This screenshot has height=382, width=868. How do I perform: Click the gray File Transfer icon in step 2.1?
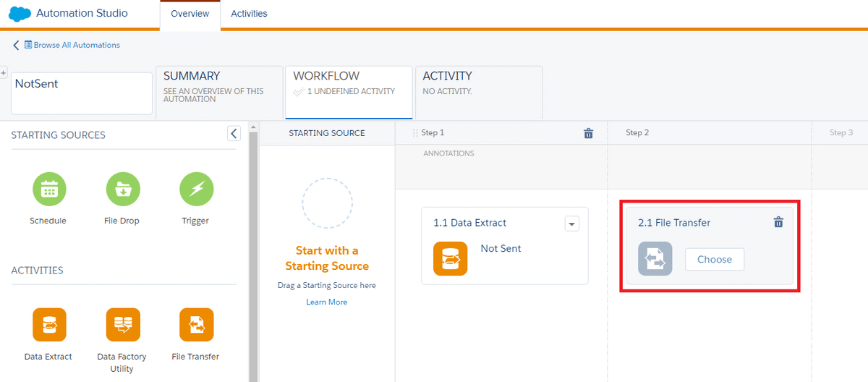pyautogui.click(x=655, y=259)
